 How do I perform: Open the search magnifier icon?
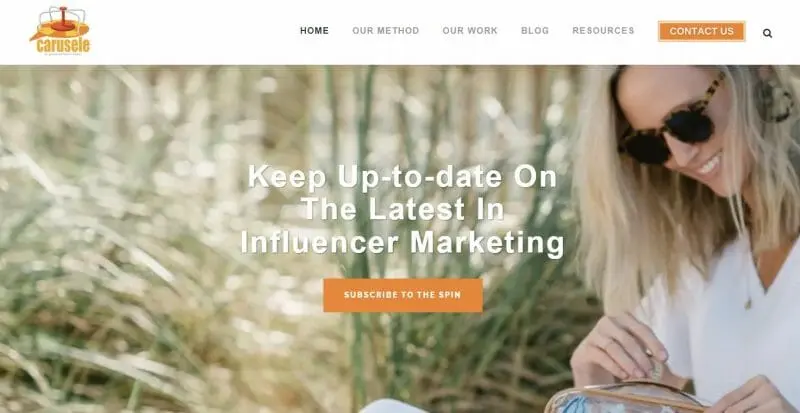coord(767,34)
